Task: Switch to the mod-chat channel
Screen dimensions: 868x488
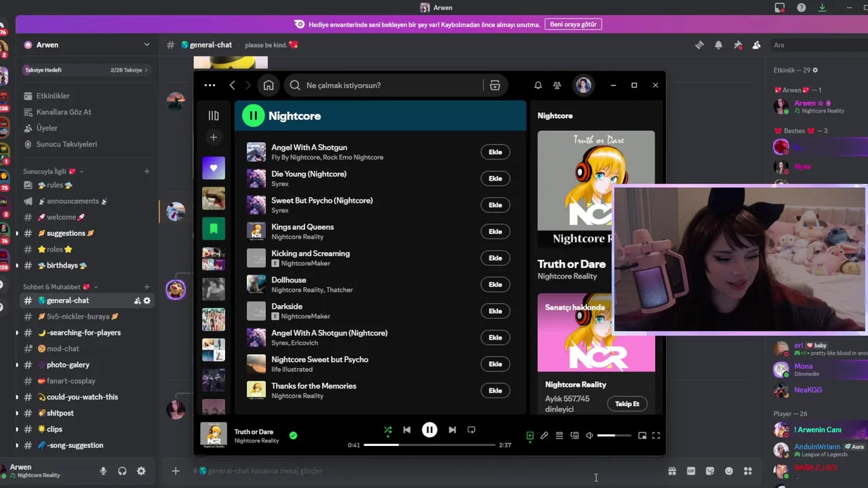Action: (x=86, y=348)
